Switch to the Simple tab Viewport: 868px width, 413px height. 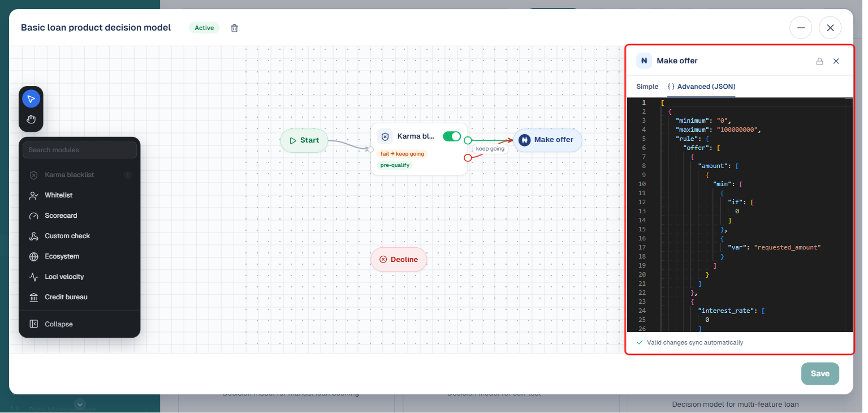point(647,87)
